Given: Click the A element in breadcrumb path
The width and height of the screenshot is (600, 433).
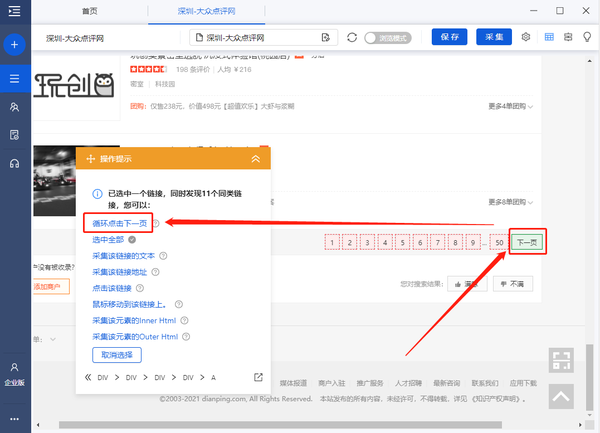Looking at the screenshot, I should click(x=214, y=378).
